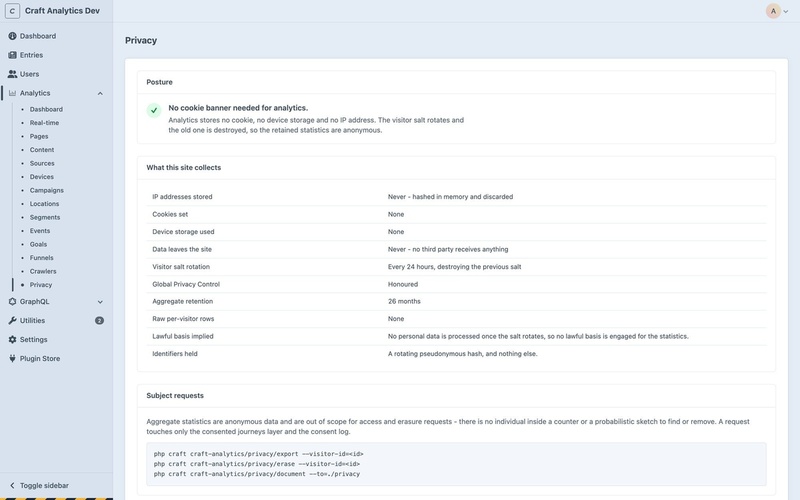Open the Pages analytics sub-item
Viewport: 800px width, 500px height.
coord(39,136)
